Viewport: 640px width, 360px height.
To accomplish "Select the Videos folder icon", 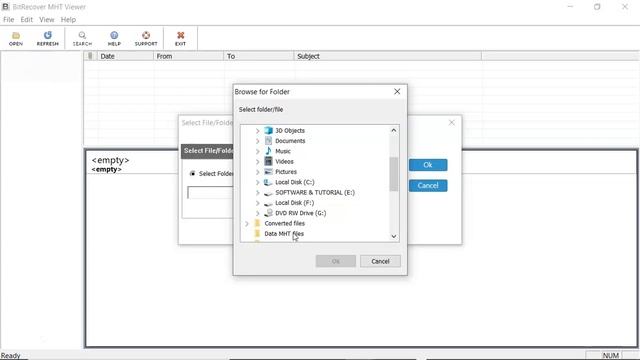I will pyautogui.click(x=268, y=161).
